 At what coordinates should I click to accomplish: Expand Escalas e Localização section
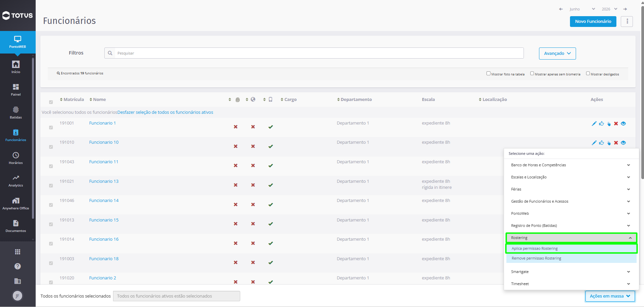click(x=571, y=177)
